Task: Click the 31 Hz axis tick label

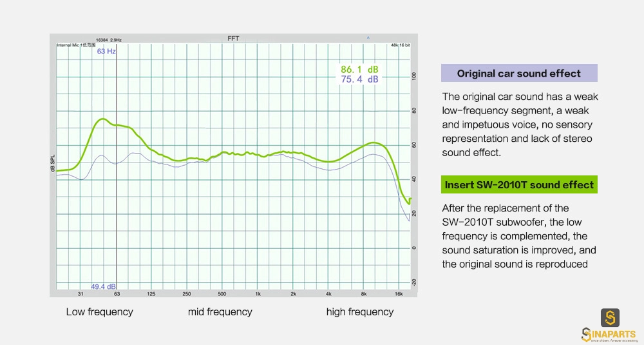Action: [x=80, y=294]
